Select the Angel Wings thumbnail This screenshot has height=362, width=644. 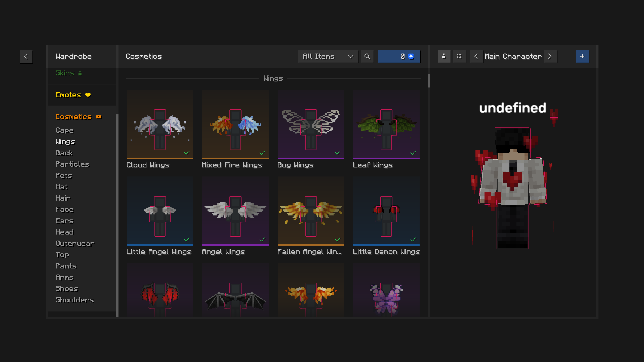click(x=235, y=211)
